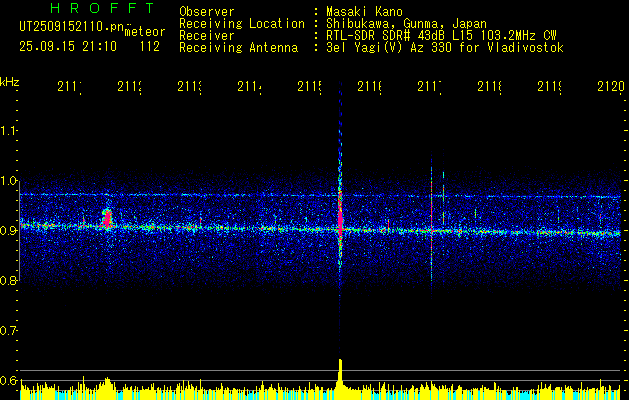Click the 2118 time marker
Screen dimensions: 629x400
(x=489, y=86)
